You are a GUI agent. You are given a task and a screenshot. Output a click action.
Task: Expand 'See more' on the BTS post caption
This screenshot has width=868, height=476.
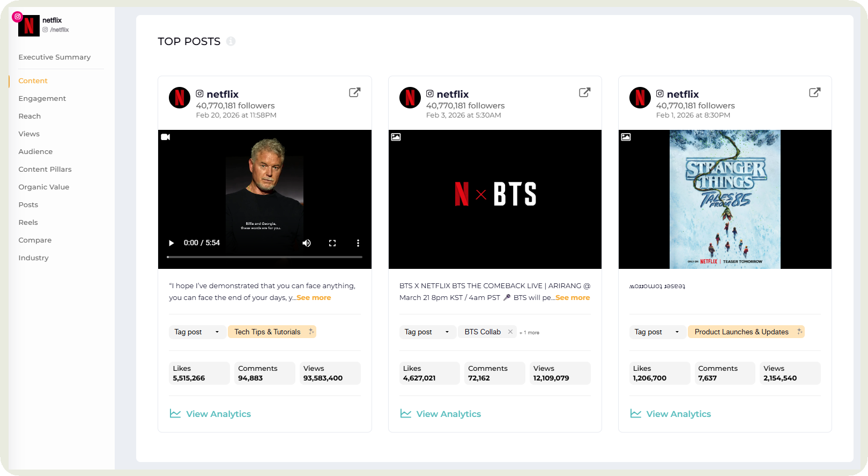[x=573, y=298]
